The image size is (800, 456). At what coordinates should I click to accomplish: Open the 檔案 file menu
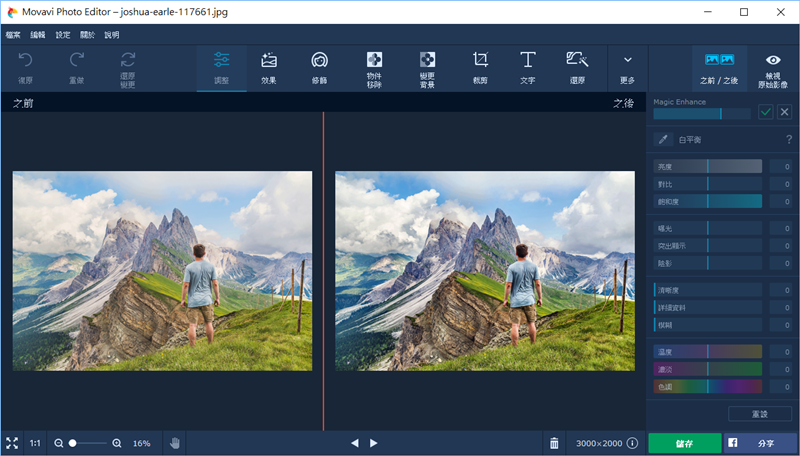tap(13, 34)
